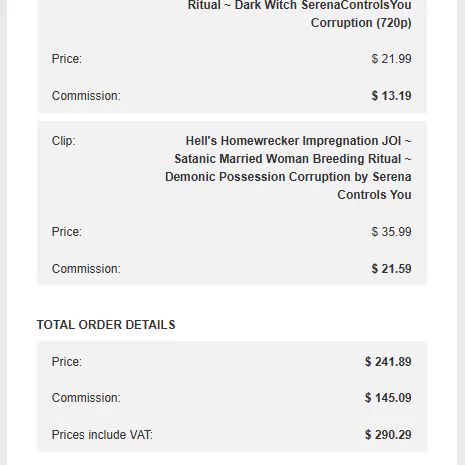Select the total price $ 241.89

(x=388, y=362)
